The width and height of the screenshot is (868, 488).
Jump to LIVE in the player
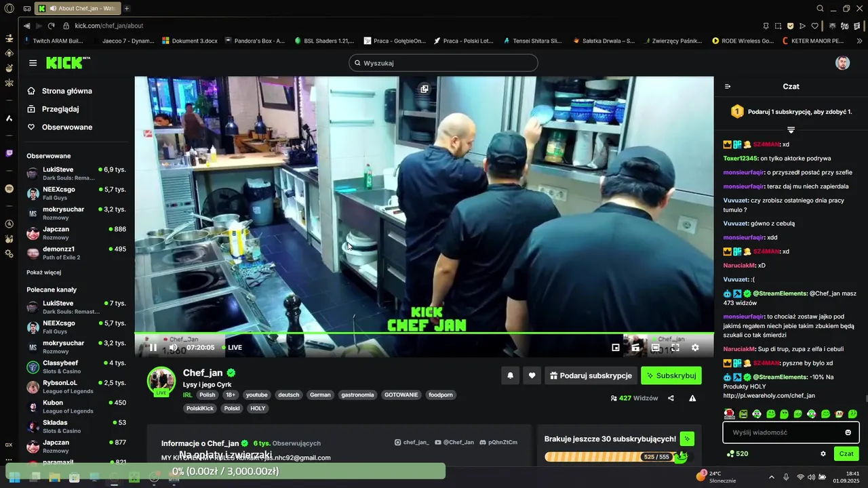coord(233,348)
